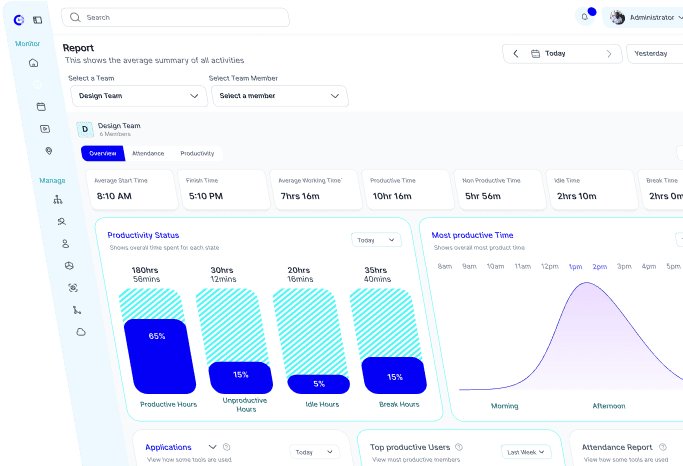Expand the Design Team dropdown
683x466 pixels.
click(x=139, y=96)
